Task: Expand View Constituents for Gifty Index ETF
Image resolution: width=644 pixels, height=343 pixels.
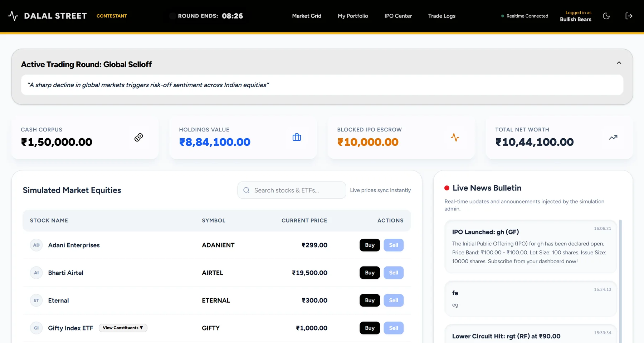Action: 123,328
